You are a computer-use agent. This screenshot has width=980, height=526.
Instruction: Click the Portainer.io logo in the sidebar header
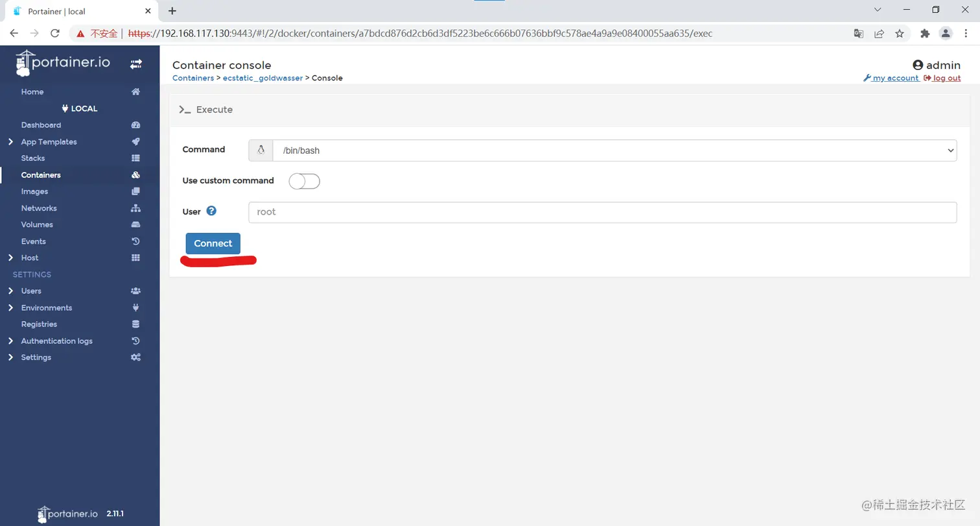tap(63, 64)
